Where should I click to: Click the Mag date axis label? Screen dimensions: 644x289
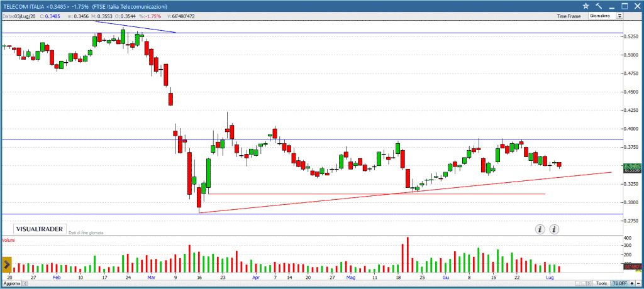(x=350, y=277)
